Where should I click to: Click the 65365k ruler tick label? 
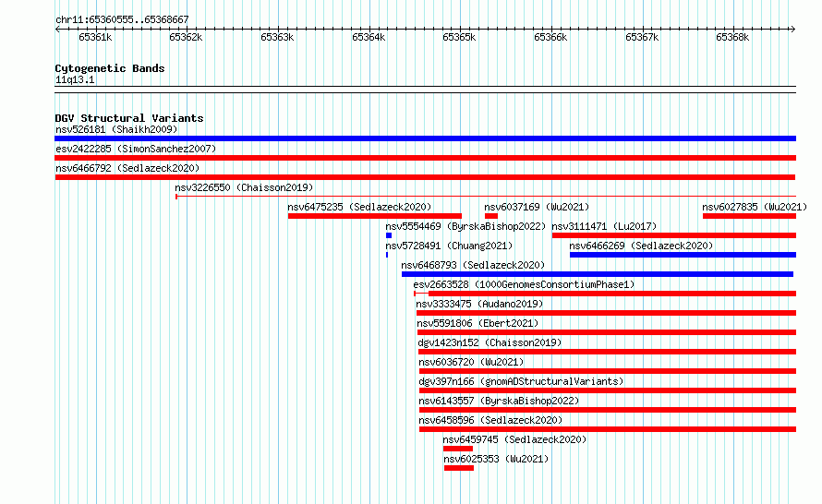459,37
